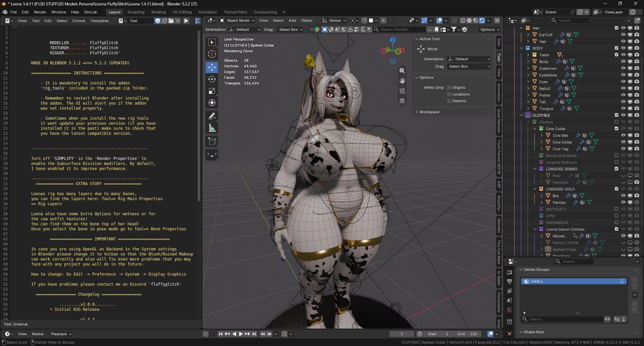Select the neck.x vertex group
Image resolution: width=644 pixels, height=346 pixels.
point(574,281)
